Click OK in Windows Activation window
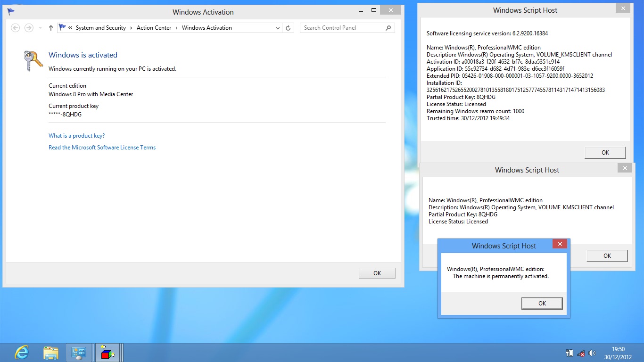The width and height of the screenshot is (644, 362). click(377, 273)
